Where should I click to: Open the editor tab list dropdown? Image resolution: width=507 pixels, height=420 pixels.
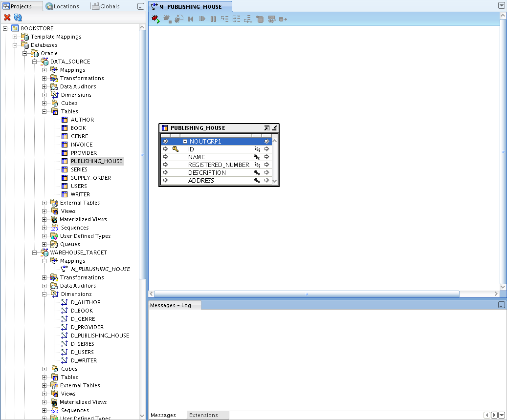502,5
